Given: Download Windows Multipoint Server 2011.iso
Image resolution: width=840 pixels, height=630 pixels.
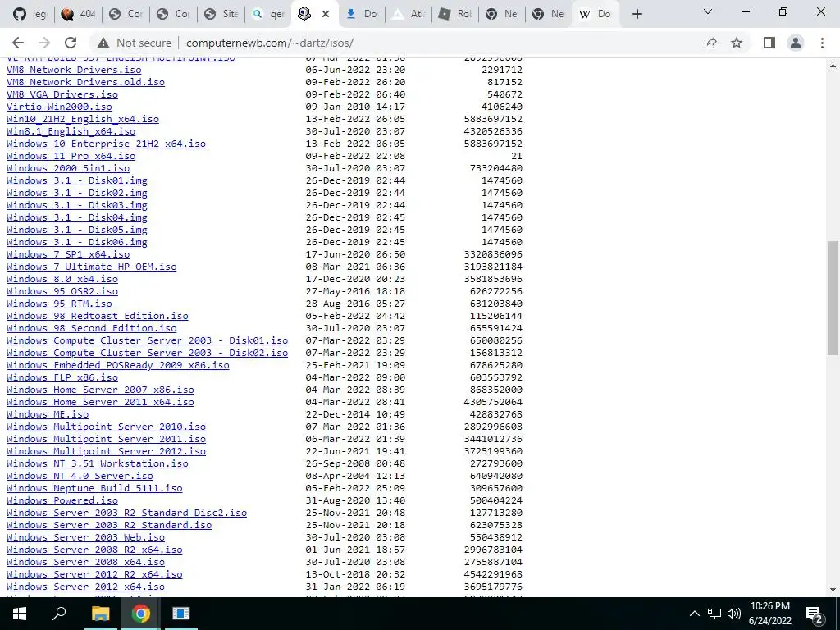Looking at the screenshot, I should coord(106,440).
